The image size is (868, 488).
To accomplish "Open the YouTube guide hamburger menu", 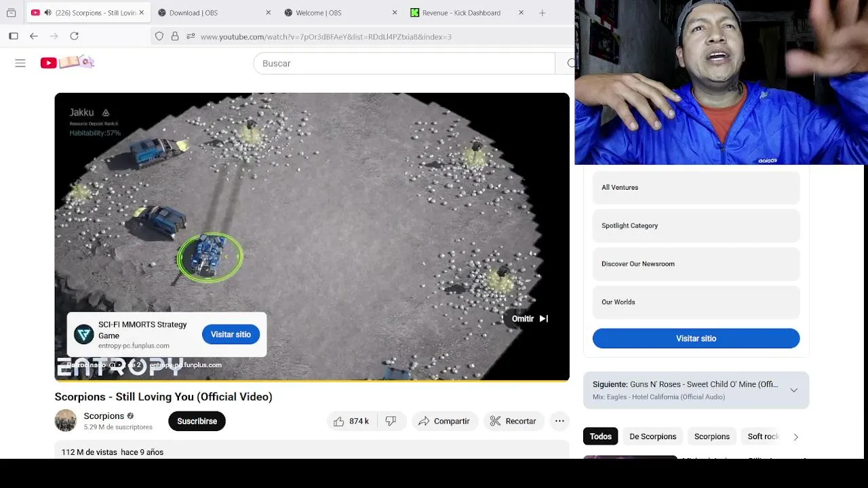I will [20, 63].
